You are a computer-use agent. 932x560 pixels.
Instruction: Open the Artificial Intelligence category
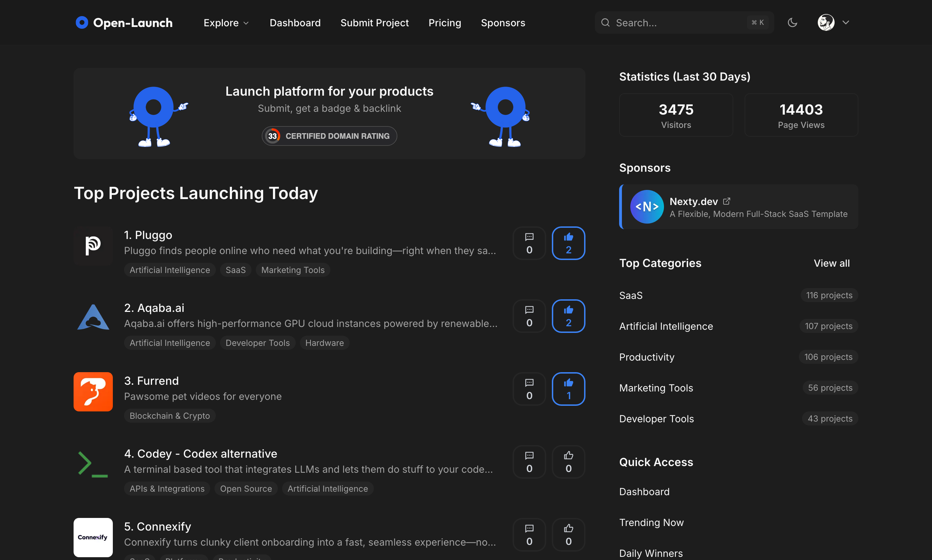[x=666, y=326]
